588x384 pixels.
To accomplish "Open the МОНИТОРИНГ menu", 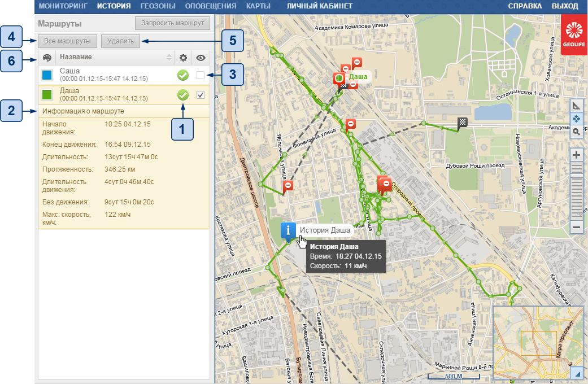I will (63, 6).
